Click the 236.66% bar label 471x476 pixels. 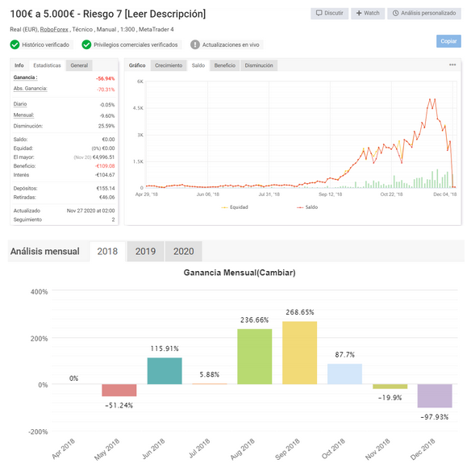click(x=255, y=320)
